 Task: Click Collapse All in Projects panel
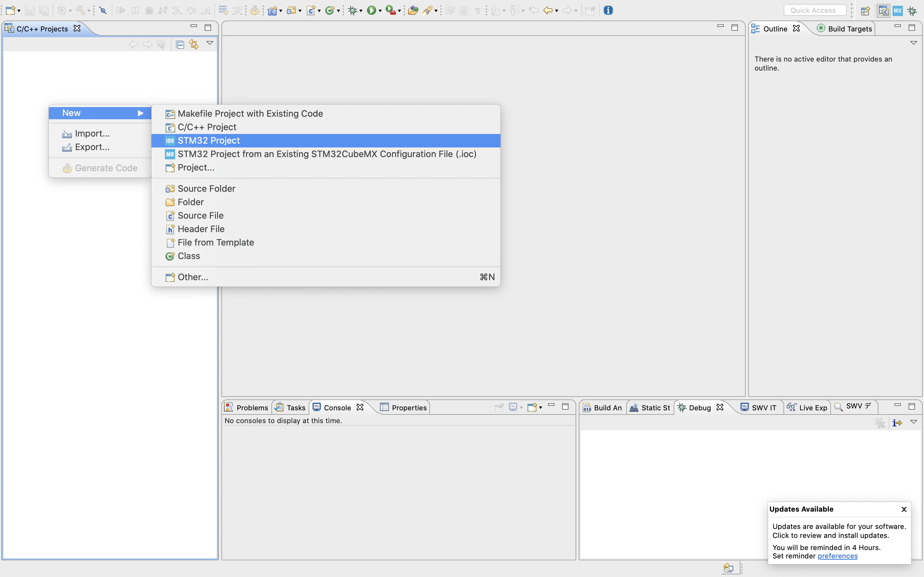coord(180,45)
